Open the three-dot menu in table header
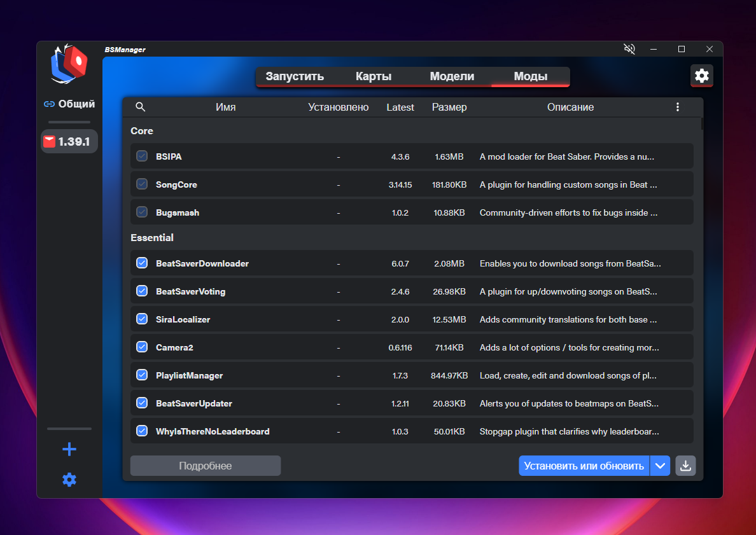This screenshot has width=756, height=535. (677, 107)
